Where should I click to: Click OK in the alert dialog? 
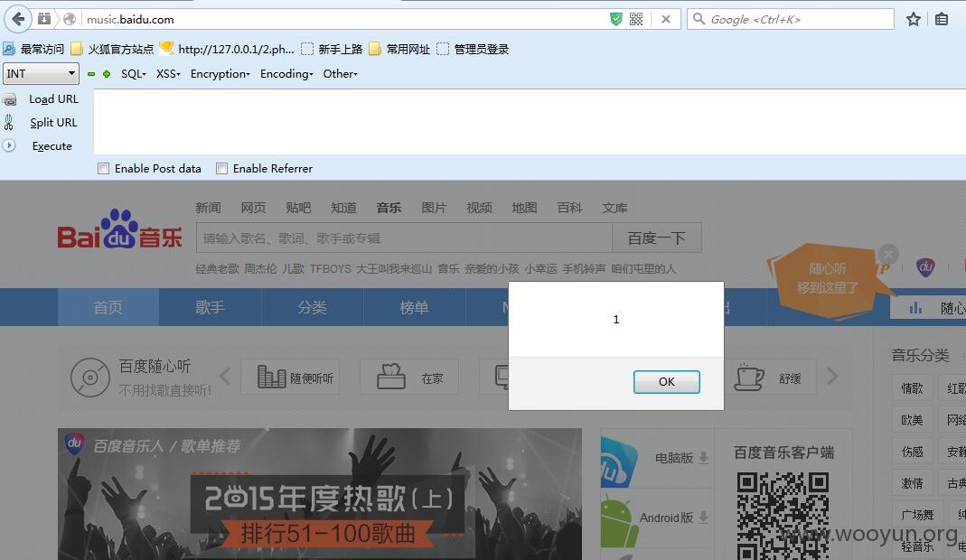point(667,382)
